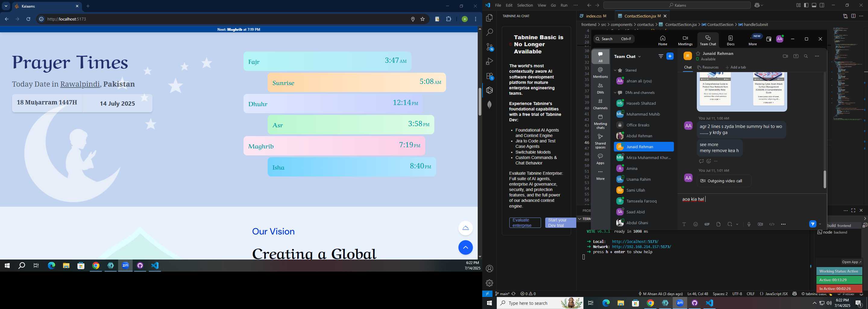Click share screen icon in chat header
868x309 pixels.
796,56
